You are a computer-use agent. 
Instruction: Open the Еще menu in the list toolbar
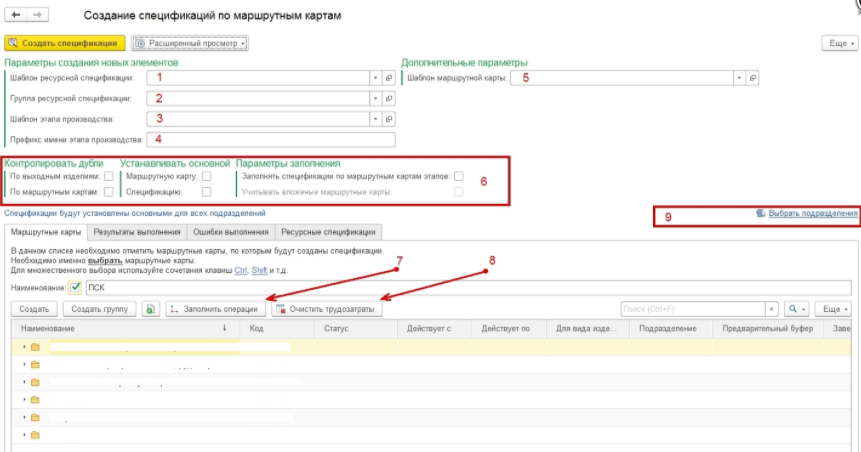tap(833, 309)
